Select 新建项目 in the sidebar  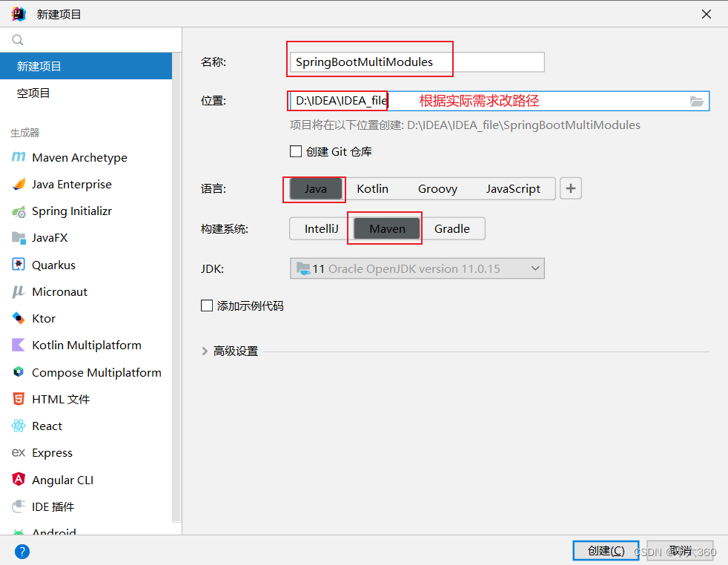(x=86, y=66)
